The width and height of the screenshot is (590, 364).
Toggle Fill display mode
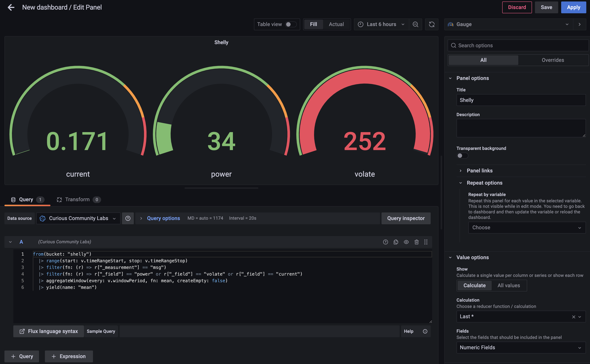(313, 24)
